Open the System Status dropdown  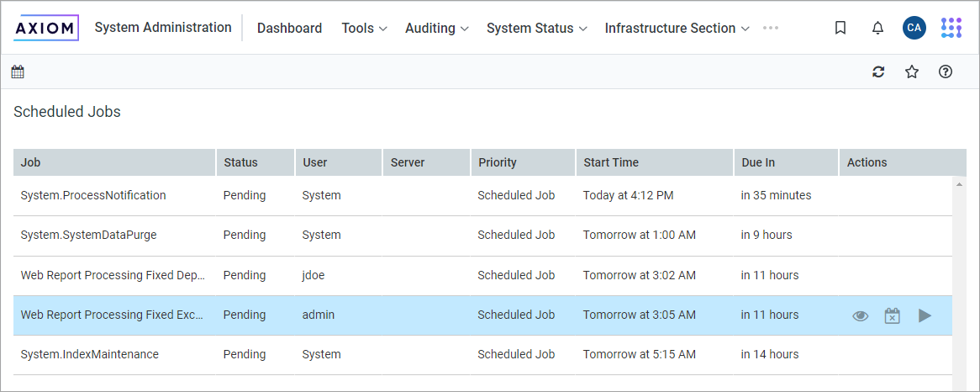(536, 28)
